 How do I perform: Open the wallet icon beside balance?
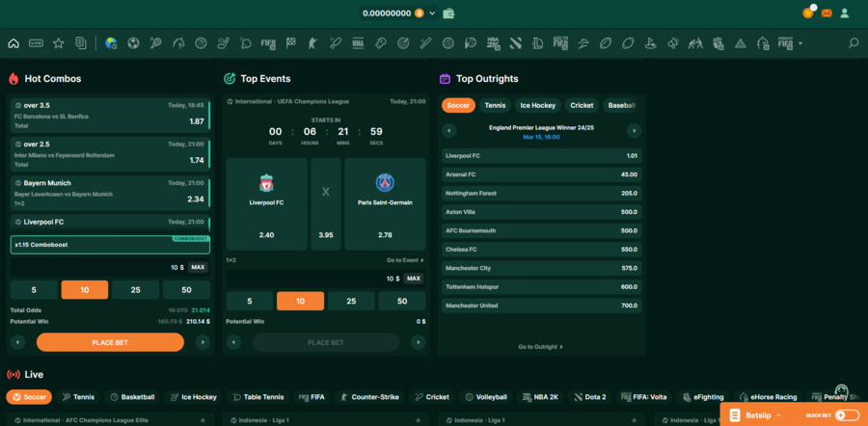point(449,13)
